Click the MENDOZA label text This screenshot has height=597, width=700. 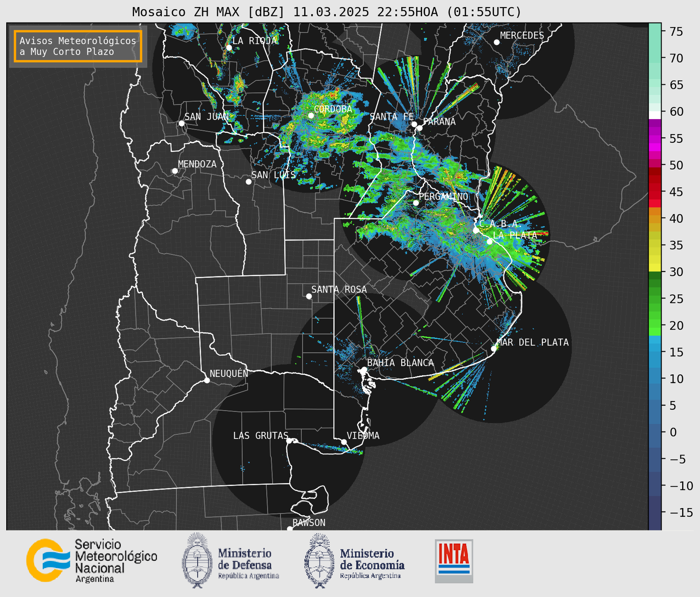[198, 164]
